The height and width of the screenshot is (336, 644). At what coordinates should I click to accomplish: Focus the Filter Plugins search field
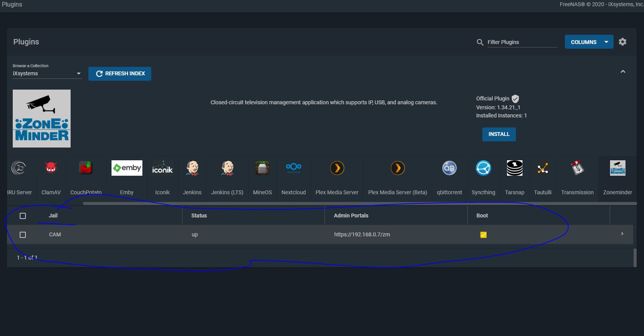[x=522, y=42]
